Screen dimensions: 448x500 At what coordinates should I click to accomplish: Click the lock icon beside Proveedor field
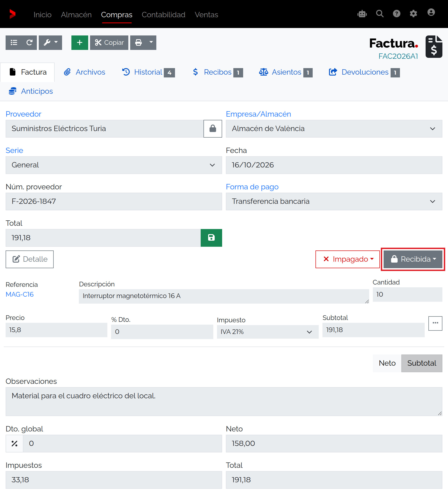tap(213, 129)
